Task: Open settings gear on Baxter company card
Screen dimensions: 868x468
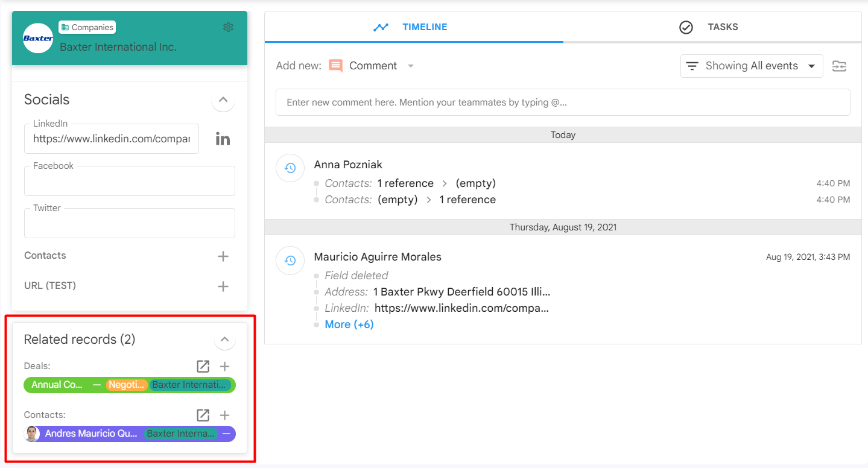Action: [x=228, y=27]
